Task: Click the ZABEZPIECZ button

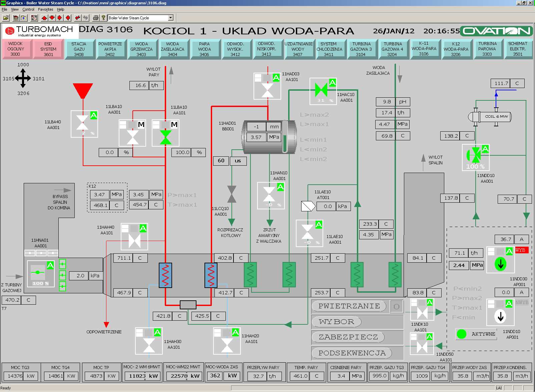Action: 348,337
